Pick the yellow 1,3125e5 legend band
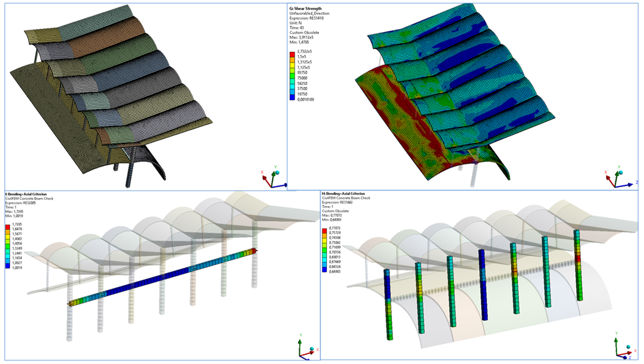 [292, 66]
